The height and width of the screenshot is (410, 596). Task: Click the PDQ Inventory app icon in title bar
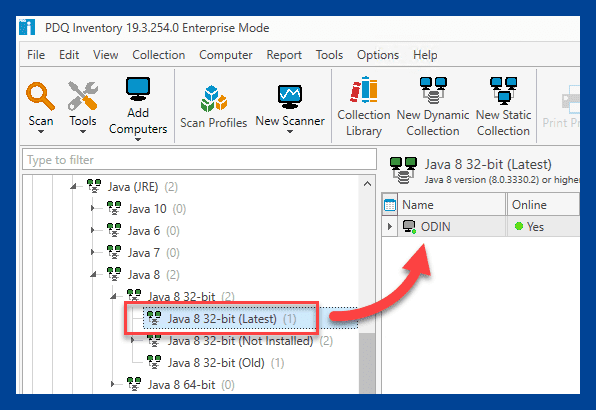(x=27, y=27)
